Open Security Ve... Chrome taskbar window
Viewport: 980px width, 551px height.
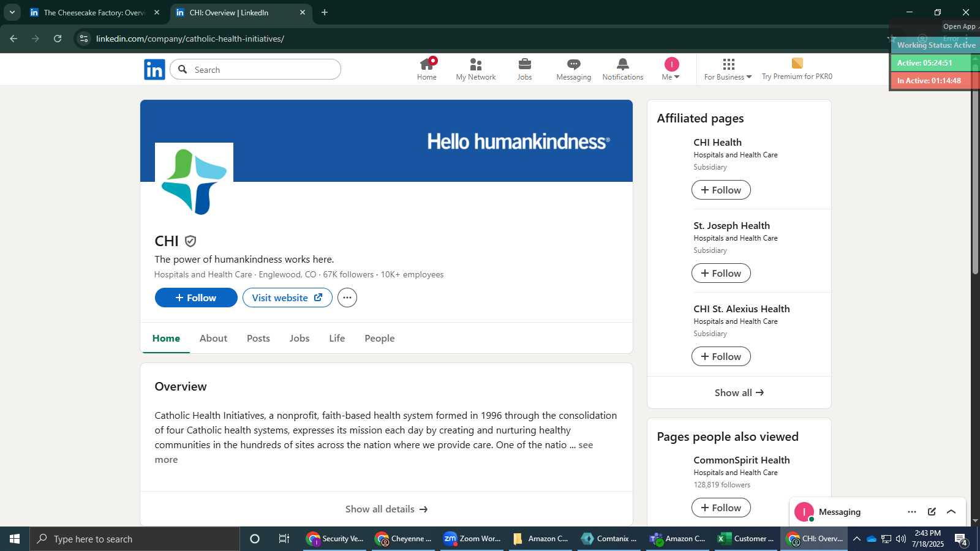335,539
